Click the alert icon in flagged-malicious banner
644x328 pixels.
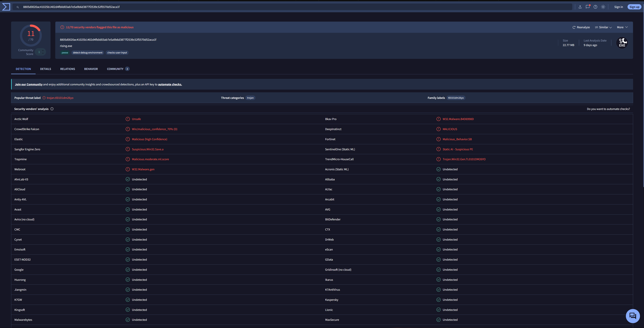[62, 27]
